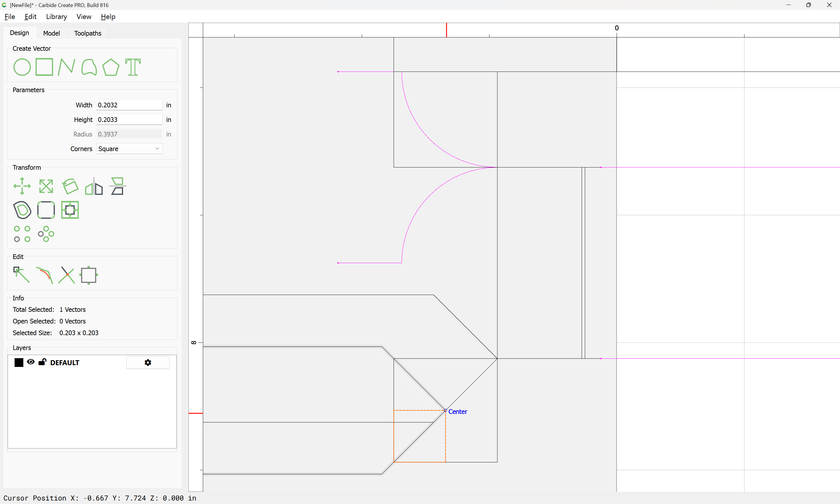
Task: Select the Text tool
Action: click(x=133, y=67)
